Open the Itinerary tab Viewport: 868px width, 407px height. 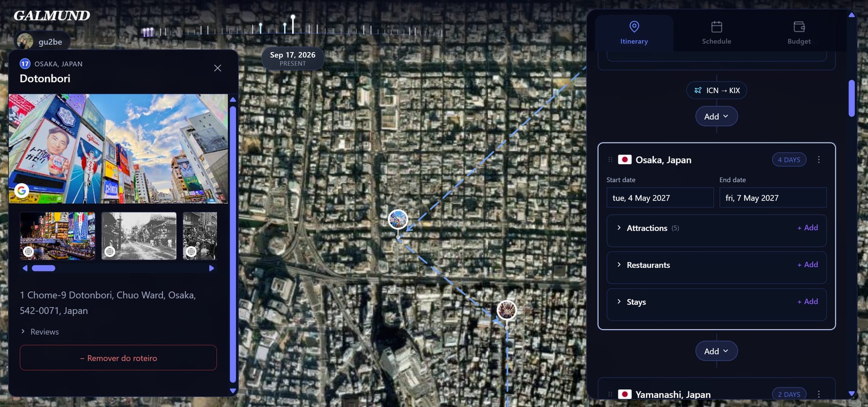point(634,33)
